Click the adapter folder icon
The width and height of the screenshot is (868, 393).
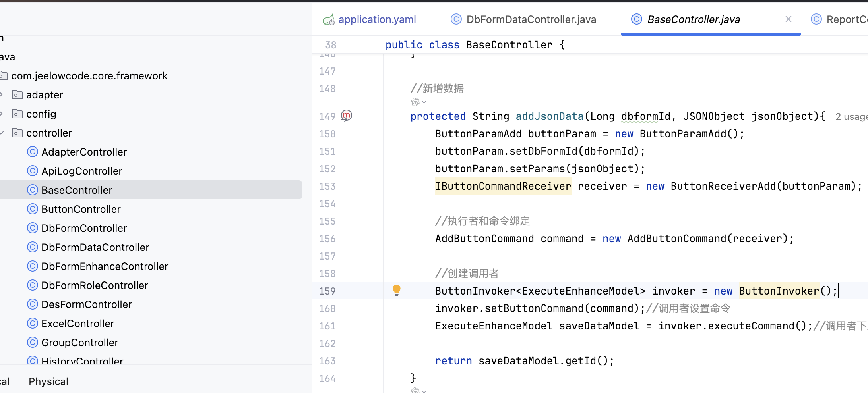pyautogui.click(x=17, y=95)
